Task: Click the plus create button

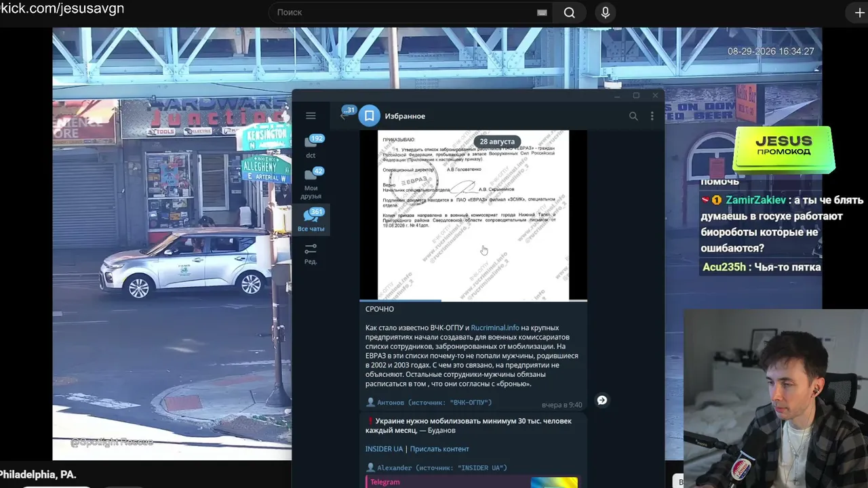Action: tap(859, 12)
